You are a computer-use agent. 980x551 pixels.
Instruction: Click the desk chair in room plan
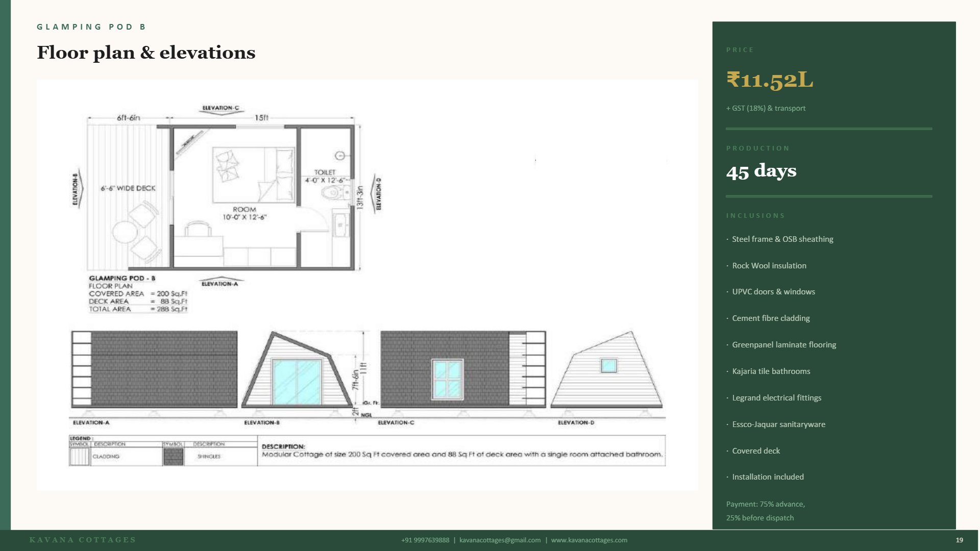click(198, 228)
